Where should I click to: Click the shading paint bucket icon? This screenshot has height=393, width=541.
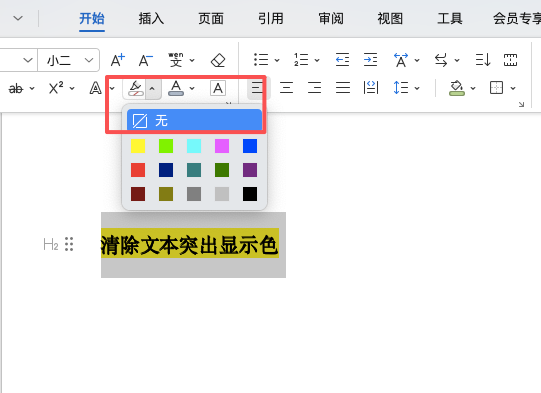pyautogui.click(x=456, y=88)
